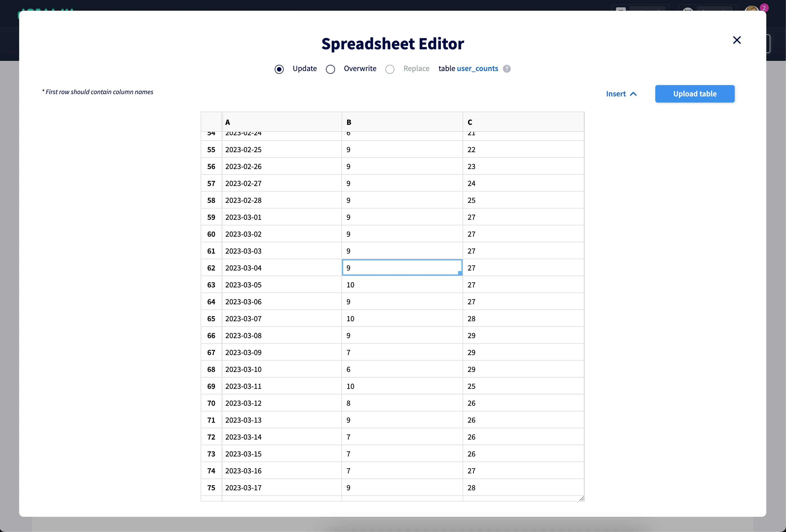This screenshot has height=532, width=786.
Task: Switch to Replace mode
Action: (x=390, y=69)
